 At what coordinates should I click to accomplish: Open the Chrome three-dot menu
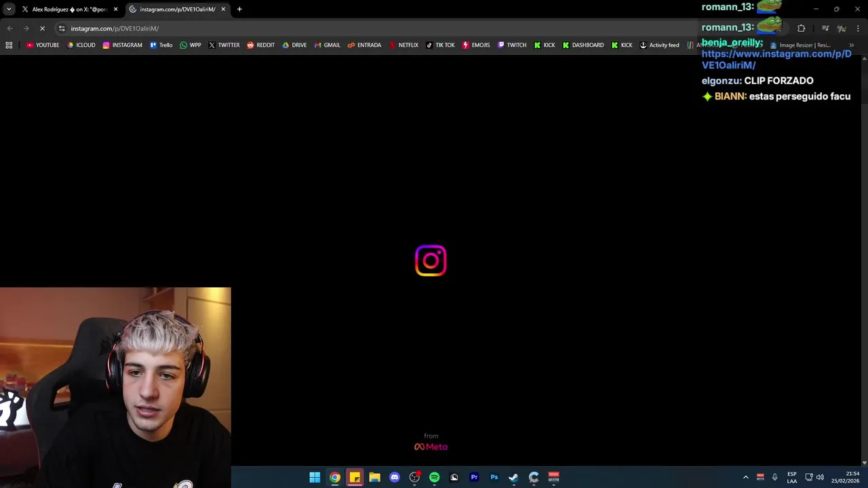pos(858,28)
